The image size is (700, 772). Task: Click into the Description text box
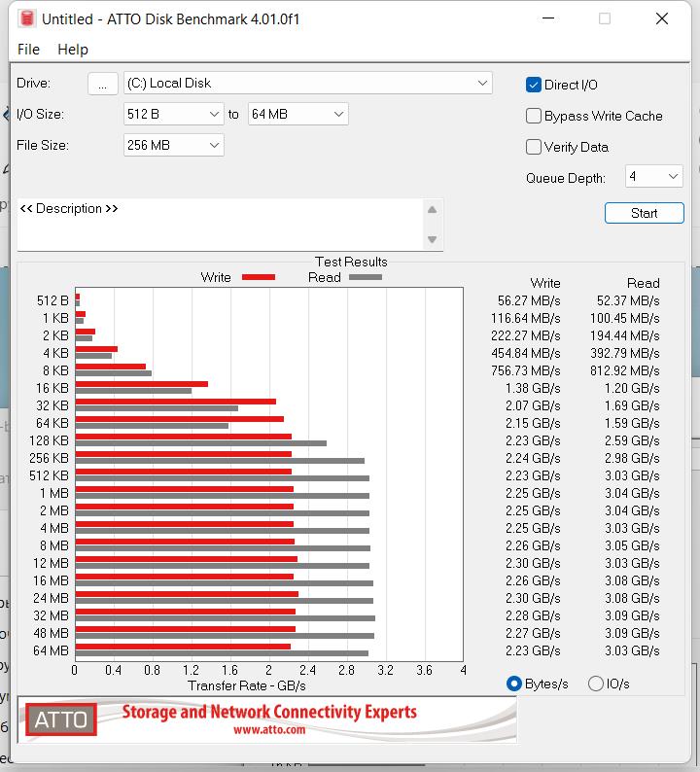(x=220, y=225)
